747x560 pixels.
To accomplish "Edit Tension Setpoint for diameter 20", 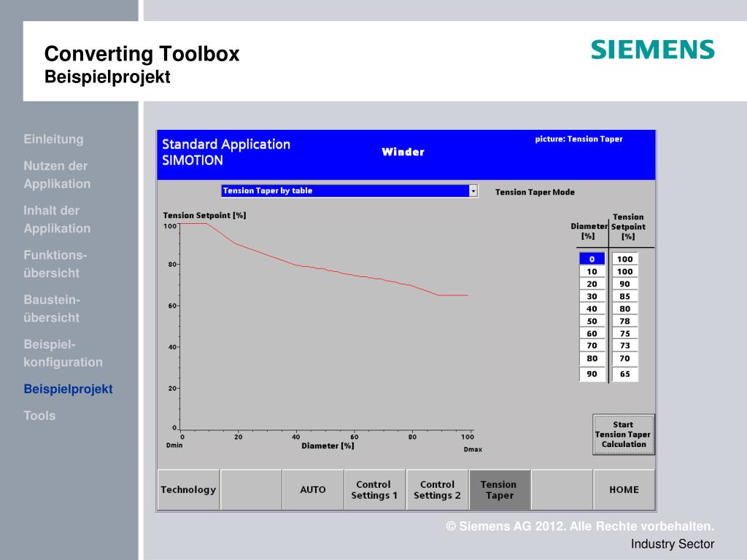I will (624, 284).
